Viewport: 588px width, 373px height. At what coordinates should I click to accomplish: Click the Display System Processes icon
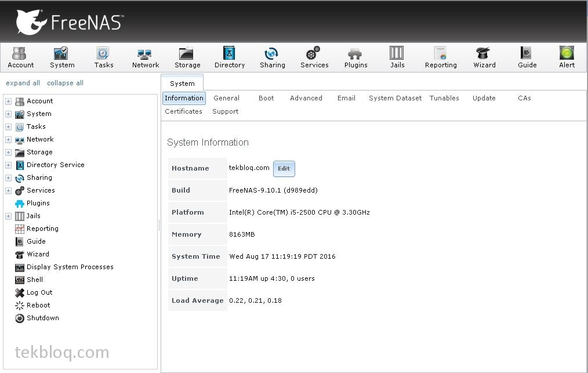20,267
